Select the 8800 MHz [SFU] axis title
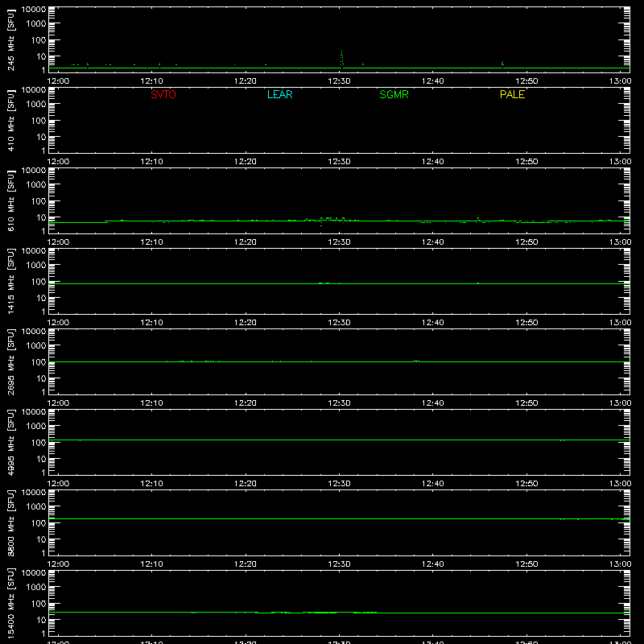This screenshot has width=644, height=644. [x=11, y=523]
